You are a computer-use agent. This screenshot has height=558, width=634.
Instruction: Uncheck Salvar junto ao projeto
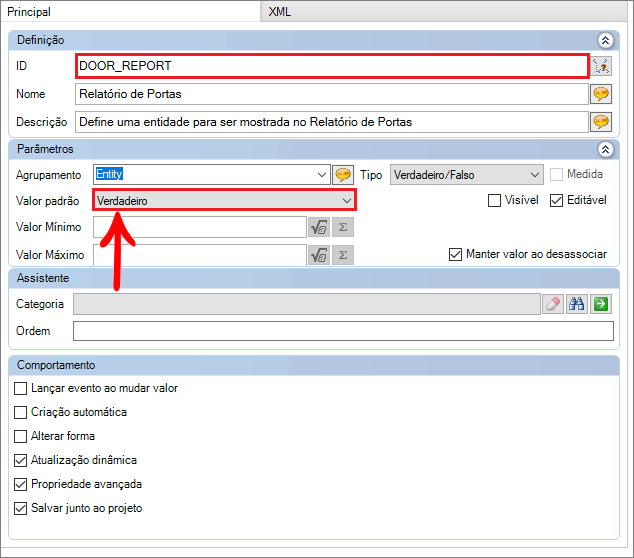(21, 508)
